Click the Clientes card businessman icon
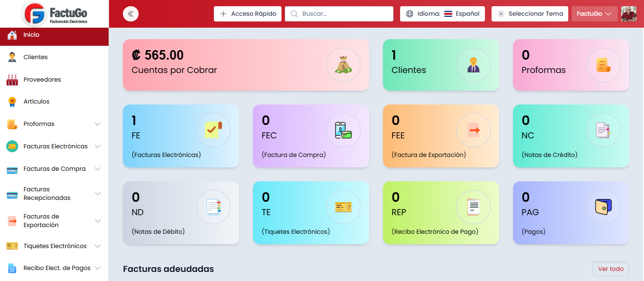This screenshot has width=644, height=281. pos(473,65)
